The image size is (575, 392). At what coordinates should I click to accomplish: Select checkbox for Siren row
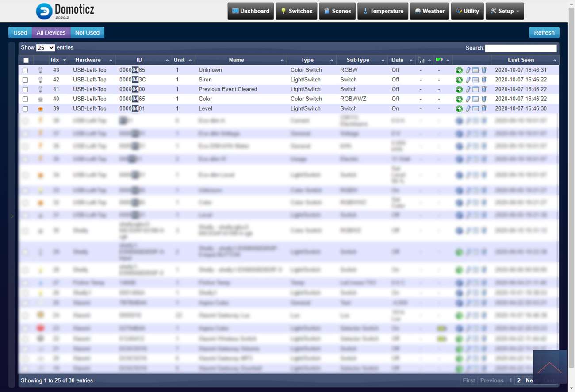[x=26, y=80]
